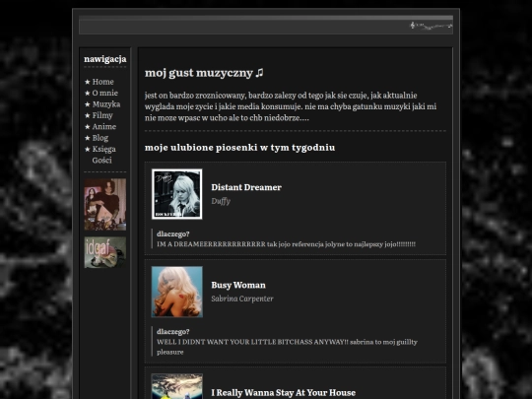Click the Busy Woman album cover

point(176,292)
